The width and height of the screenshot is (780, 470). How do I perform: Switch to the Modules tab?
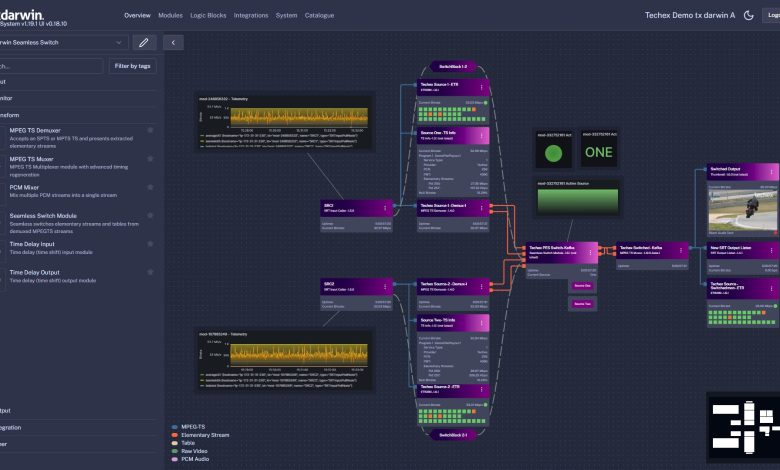point(170,16)
